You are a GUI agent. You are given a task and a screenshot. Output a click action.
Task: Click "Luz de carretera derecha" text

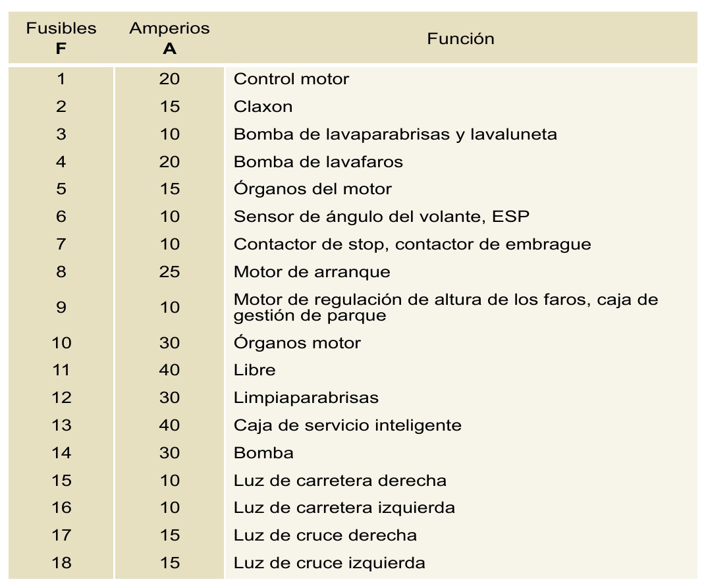(x=340, y=481)
